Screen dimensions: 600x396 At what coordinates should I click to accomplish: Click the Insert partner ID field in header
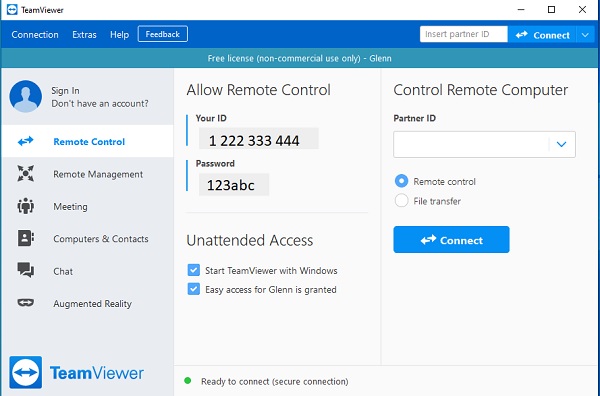[464, 34]
